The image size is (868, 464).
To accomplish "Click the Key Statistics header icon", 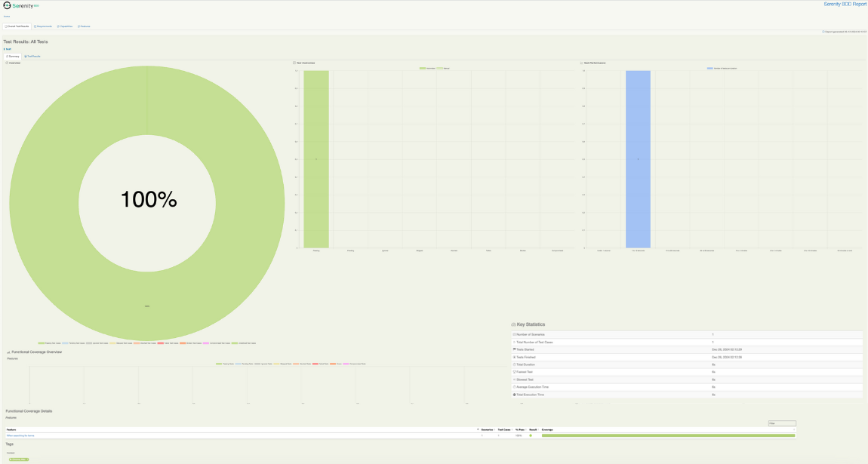I will [x=514, y=324].
